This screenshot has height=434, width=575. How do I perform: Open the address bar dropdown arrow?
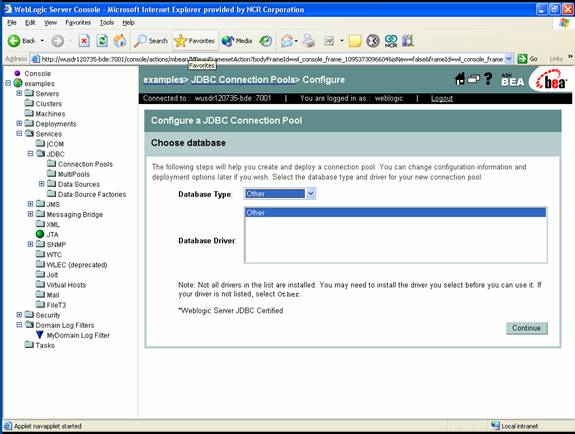[509, 59]
